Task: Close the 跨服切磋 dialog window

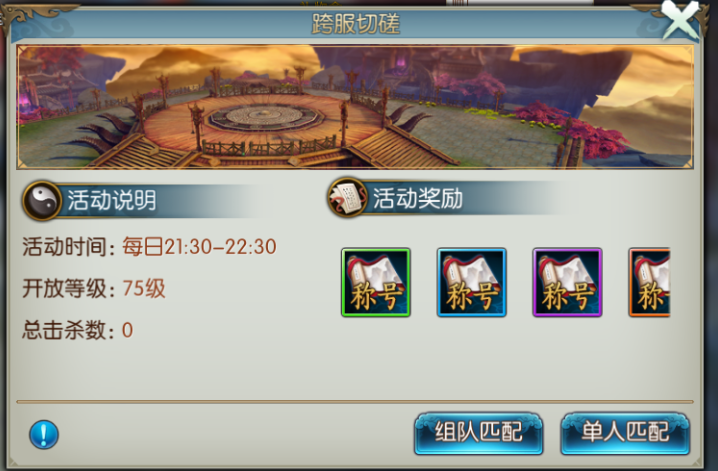Action: [680, 20]
